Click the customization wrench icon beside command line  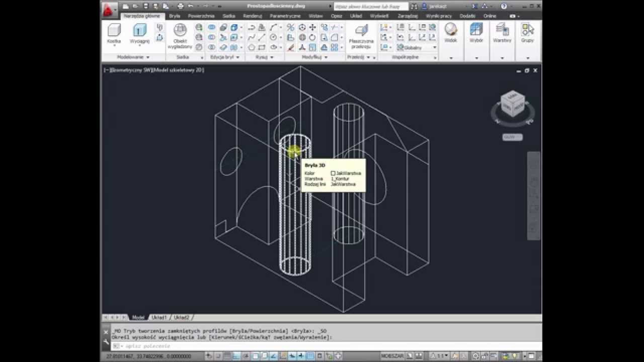tap(106, 342)
